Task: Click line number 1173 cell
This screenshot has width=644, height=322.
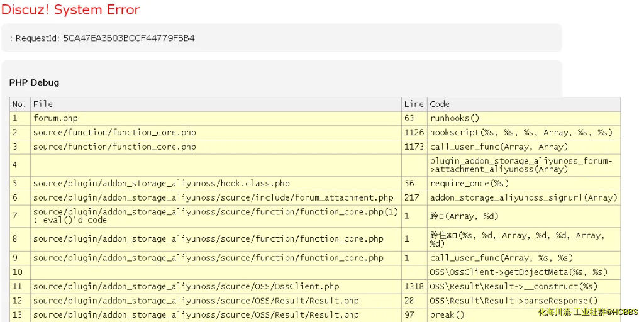Action: 414,147
